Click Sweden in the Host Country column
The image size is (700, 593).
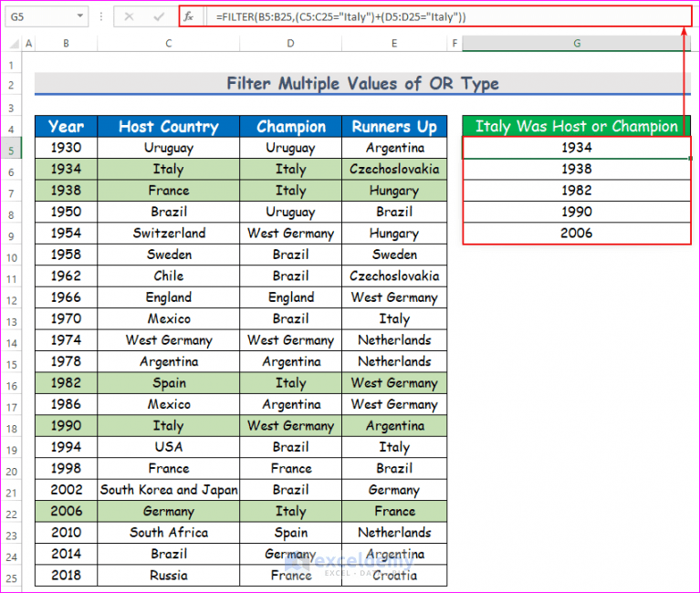coord(168,255)
